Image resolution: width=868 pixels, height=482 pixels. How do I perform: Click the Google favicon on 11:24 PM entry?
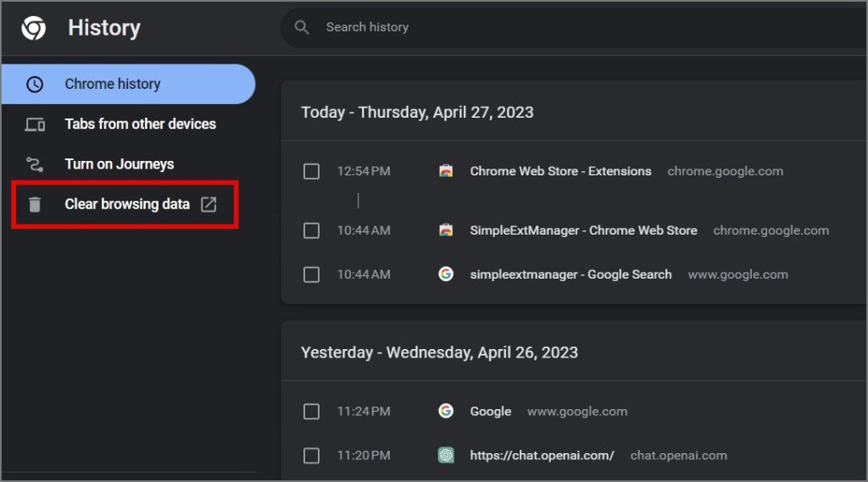446,411
